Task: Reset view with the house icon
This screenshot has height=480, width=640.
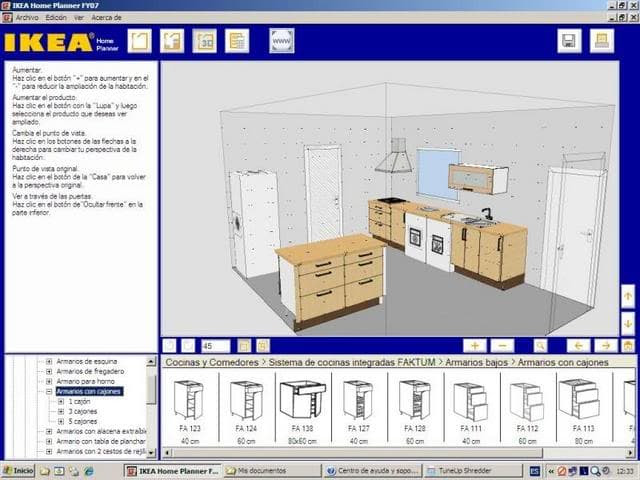Action: pos(628,346)
